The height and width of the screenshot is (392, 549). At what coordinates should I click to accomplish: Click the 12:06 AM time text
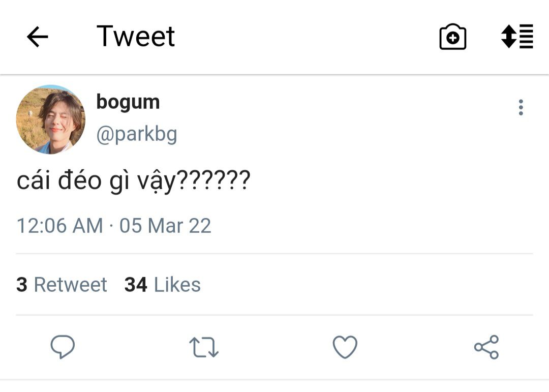click(59, 226)
